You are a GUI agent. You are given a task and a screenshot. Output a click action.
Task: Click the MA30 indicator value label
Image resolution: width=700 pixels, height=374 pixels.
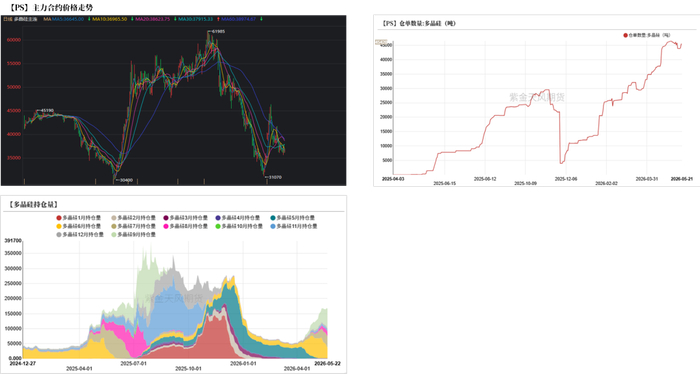tap(196, 19)
